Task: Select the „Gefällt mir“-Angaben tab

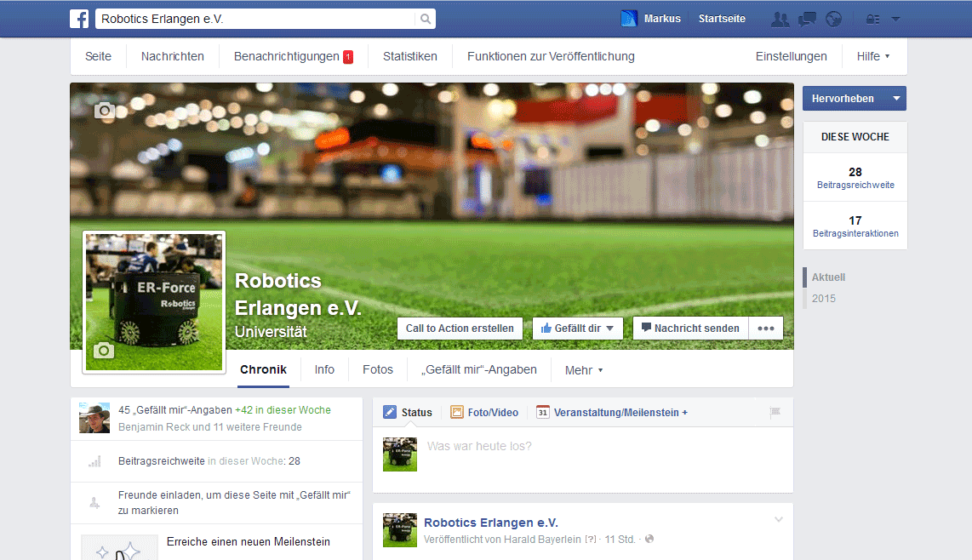Action: (x=479, y=369)
